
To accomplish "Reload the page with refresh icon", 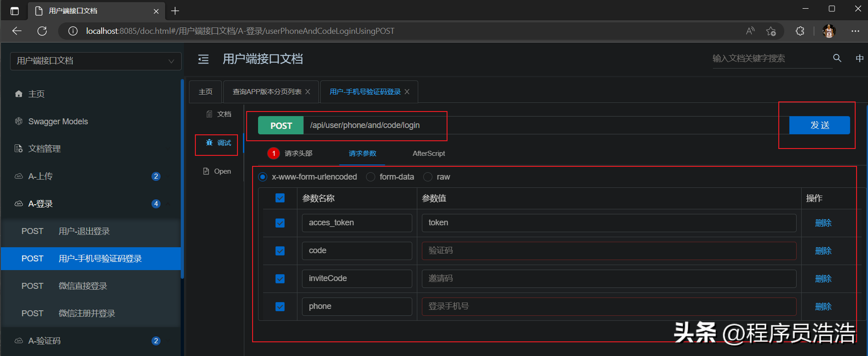I will pyautogui.click(x=42, y=31).
